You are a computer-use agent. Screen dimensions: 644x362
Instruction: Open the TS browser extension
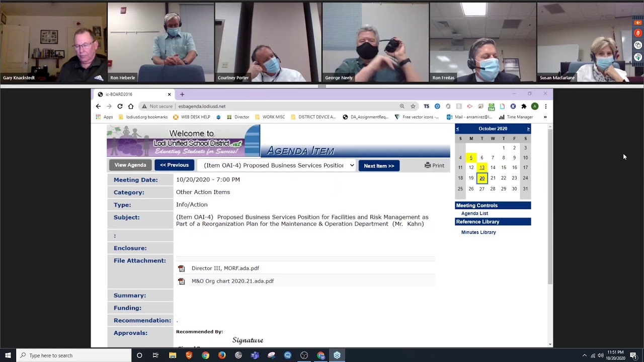[427, 106]
